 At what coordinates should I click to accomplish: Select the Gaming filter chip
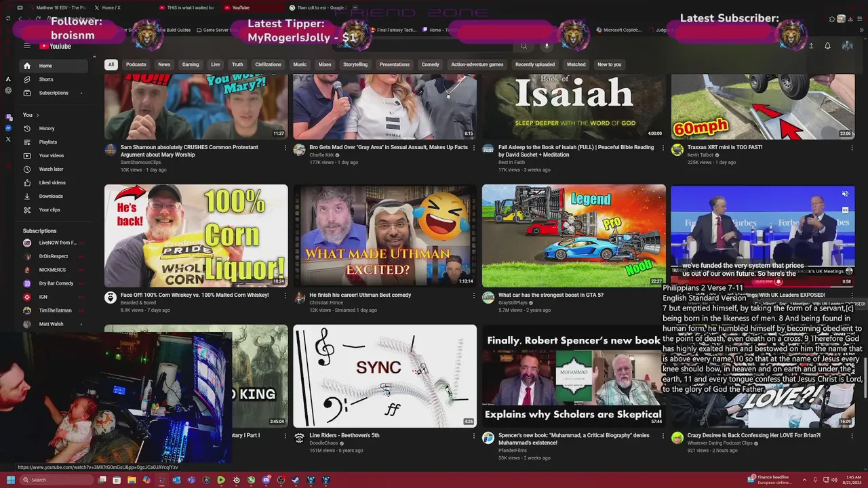coord(191,64)
